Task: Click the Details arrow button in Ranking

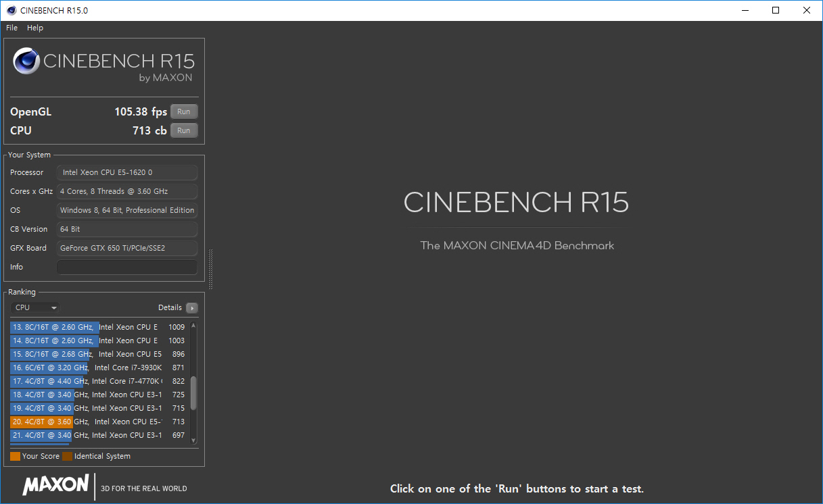Action: click(x=192, y=308)
